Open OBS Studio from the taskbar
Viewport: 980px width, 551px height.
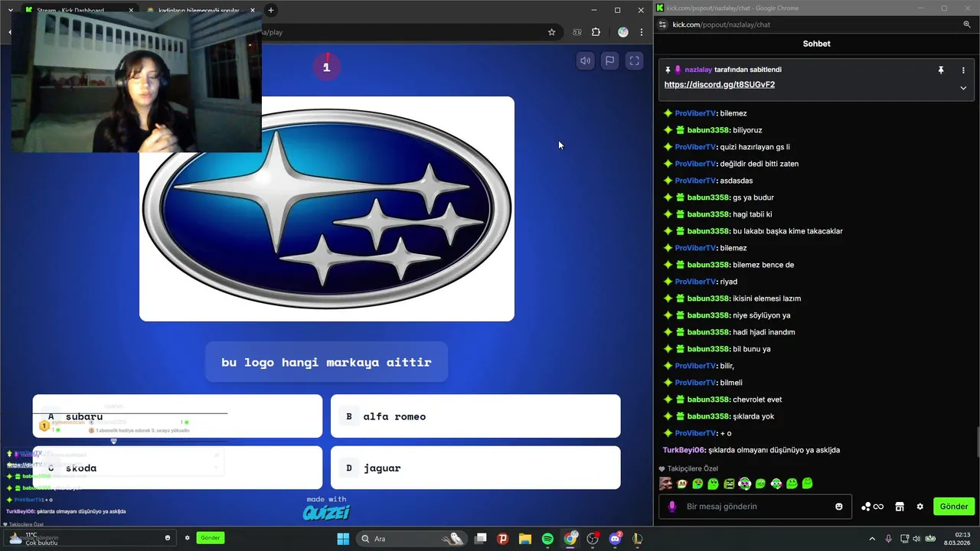click(593, 539)
